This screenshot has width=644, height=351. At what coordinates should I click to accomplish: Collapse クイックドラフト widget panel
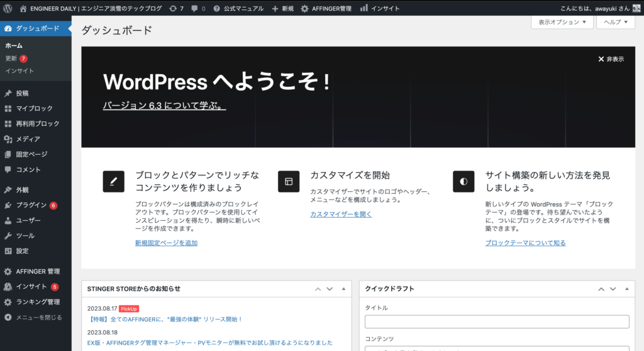click(627, 289)
